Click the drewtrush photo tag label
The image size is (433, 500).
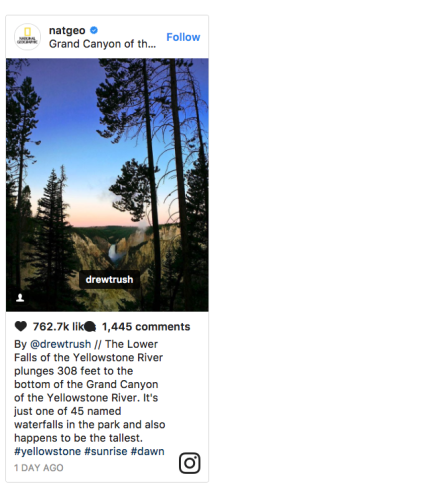(109, 279)
